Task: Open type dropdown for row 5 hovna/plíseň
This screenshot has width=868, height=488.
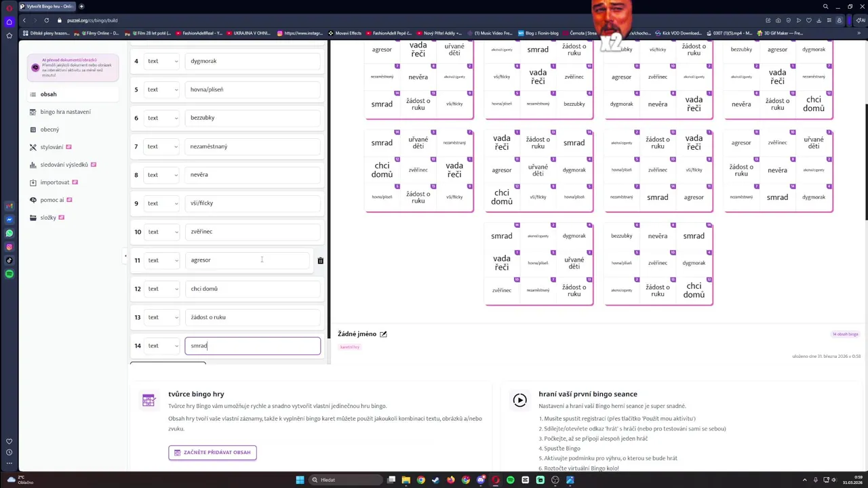Action: (162, 89)
